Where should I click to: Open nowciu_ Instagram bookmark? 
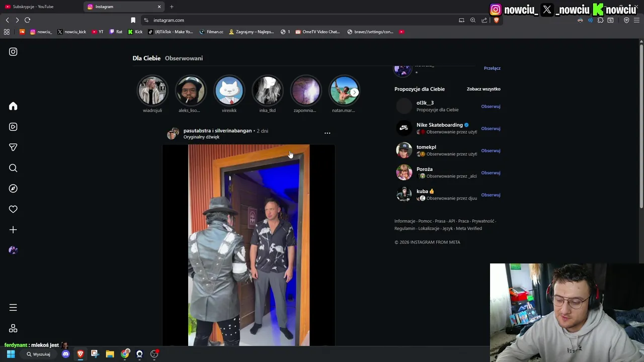pos(41,32)
